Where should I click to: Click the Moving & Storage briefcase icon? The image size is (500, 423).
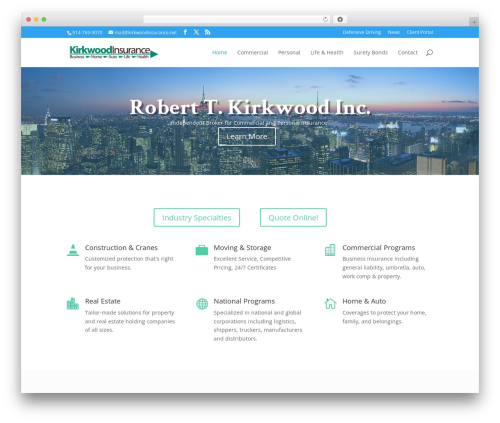(202, 250)
